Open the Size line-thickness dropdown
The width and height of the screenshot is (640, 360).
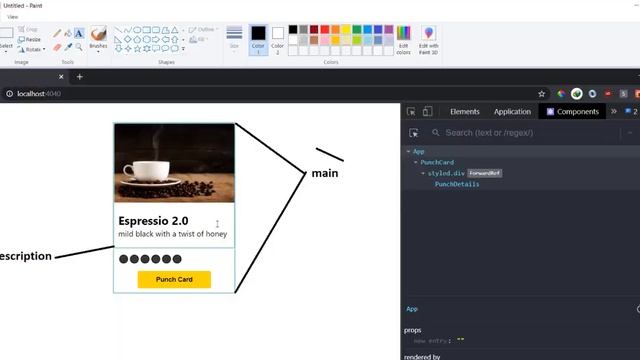coord(234,39)
